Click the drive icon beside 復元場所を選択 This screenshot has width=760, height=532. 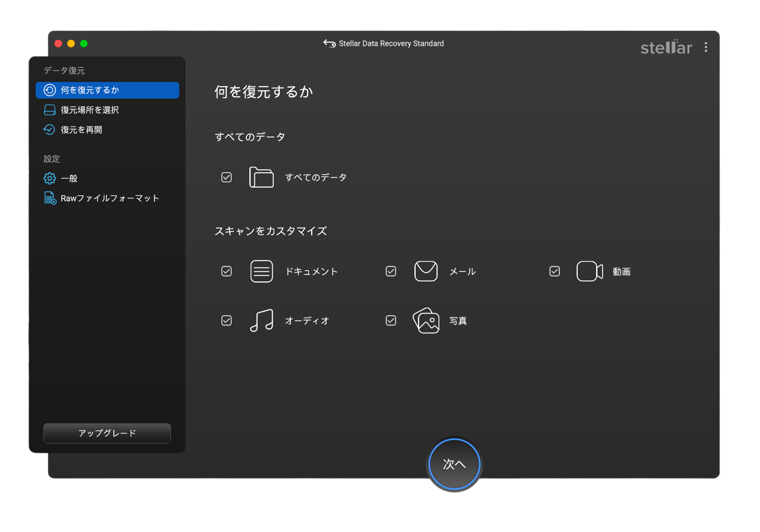tap(50, 110)
